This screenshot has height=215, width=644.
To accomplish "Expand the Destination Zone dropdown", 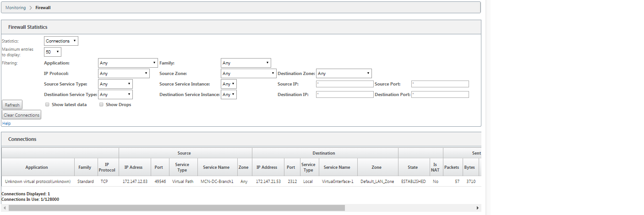I will (x=344, y=74).
